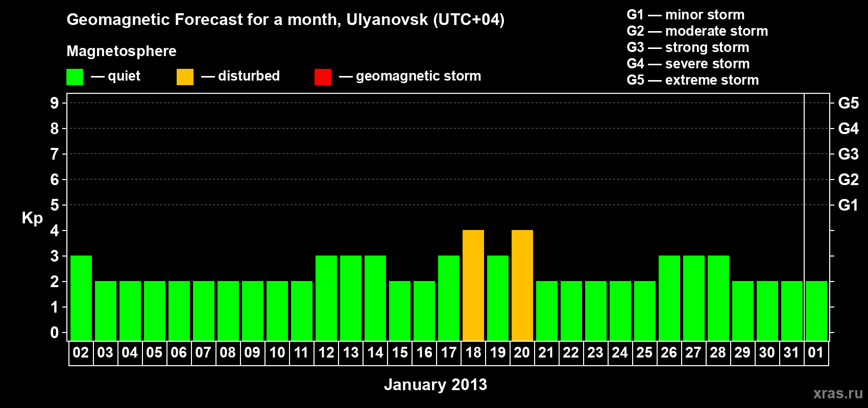Click the date label 19

pyautogui.click(x=498, y=353)
